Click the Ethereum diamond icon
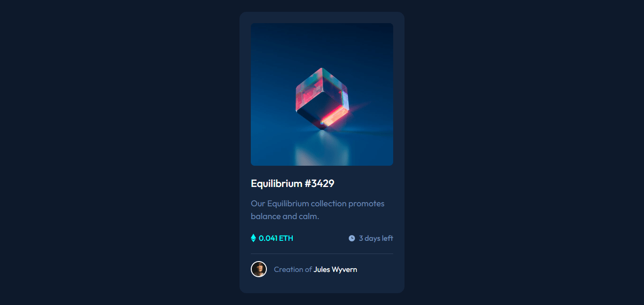644x305 pixels. [253, 238]
